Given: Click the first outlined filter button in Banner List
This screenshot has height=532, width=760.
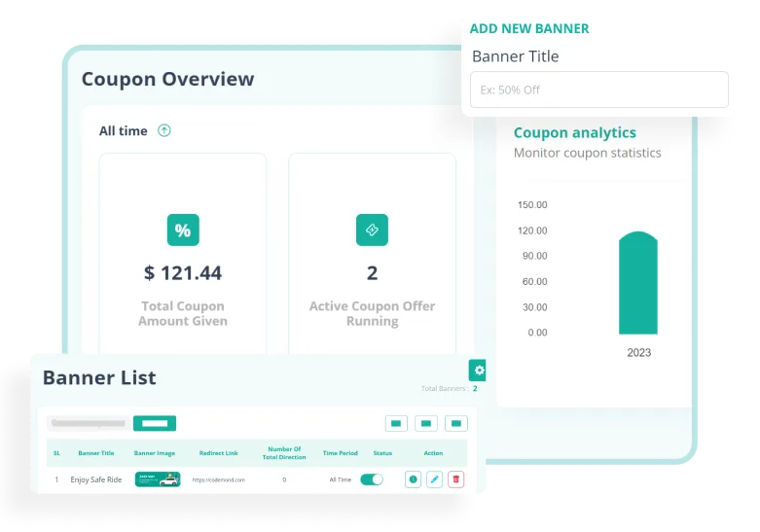Looking at the screenshot, I should (396, 423).
